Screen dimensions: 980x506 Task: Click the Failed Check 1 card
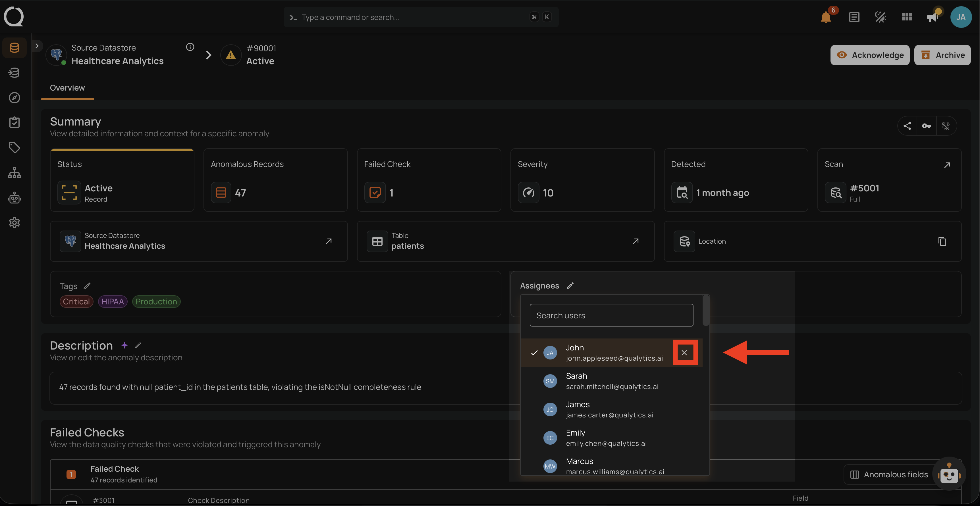[429, 180]
